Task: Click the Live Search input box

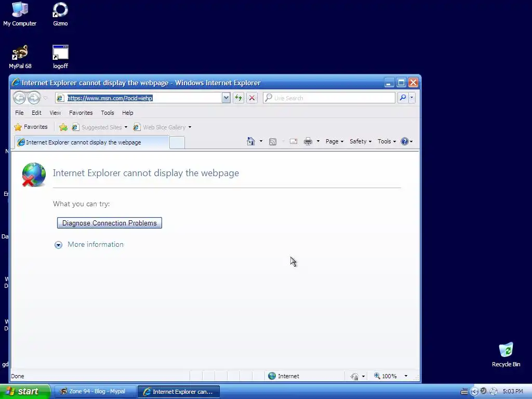Action: 329,98
